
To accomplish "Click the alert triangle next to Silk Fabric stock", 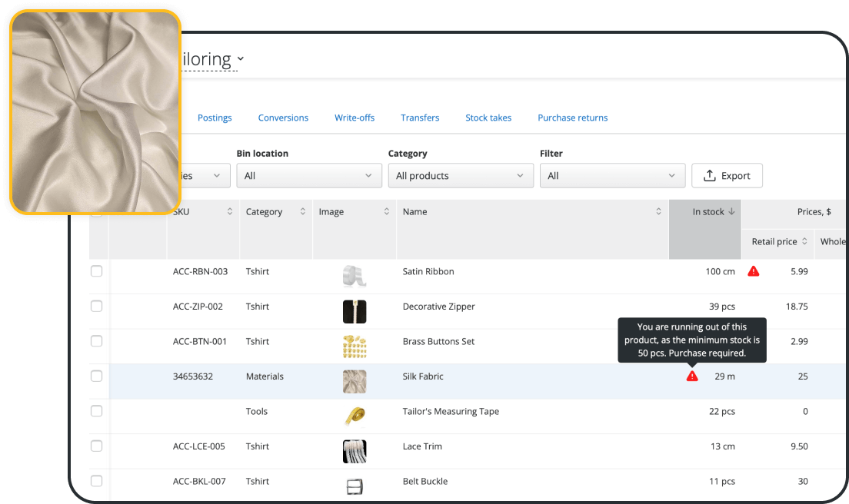I will (x=692, y=376).
